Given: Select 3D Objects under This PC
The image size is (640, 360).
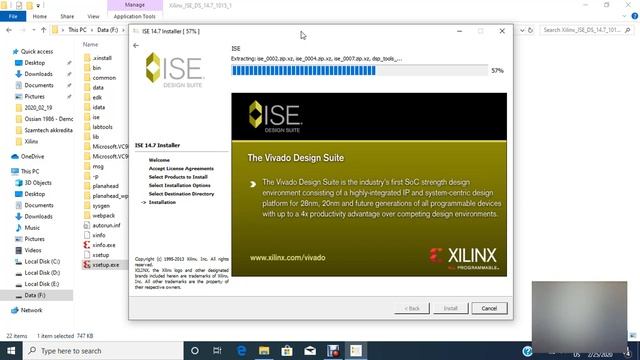Looking at the screenshot, I should (38, 183).
